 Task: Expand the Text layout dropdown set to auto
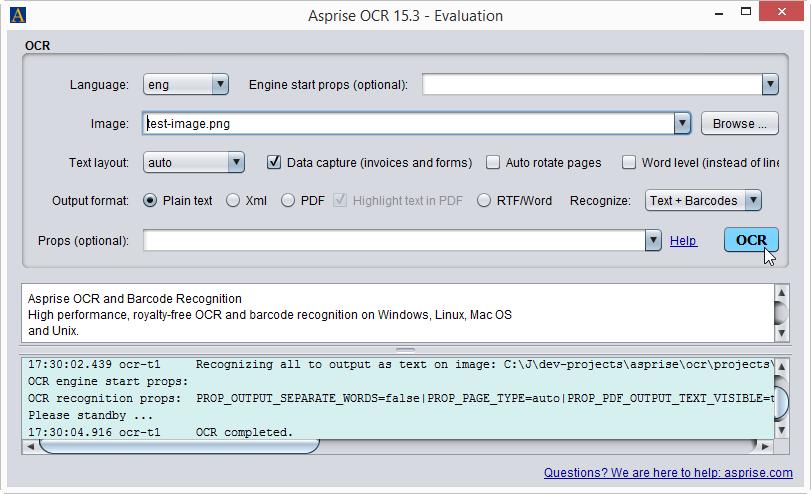point(194,162)
